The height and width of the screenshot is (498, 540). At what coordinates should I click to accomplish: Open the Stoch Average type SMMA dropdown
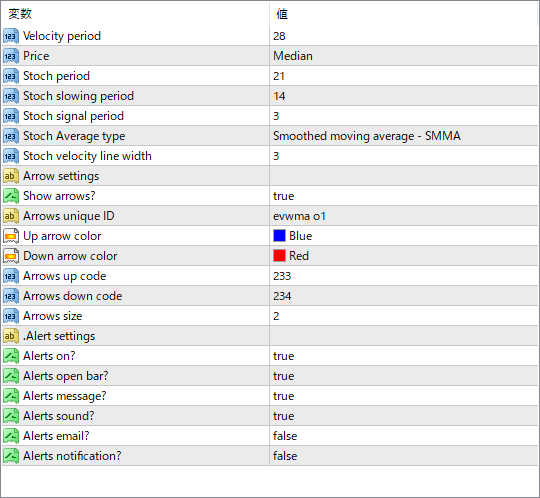coord(404,136)
